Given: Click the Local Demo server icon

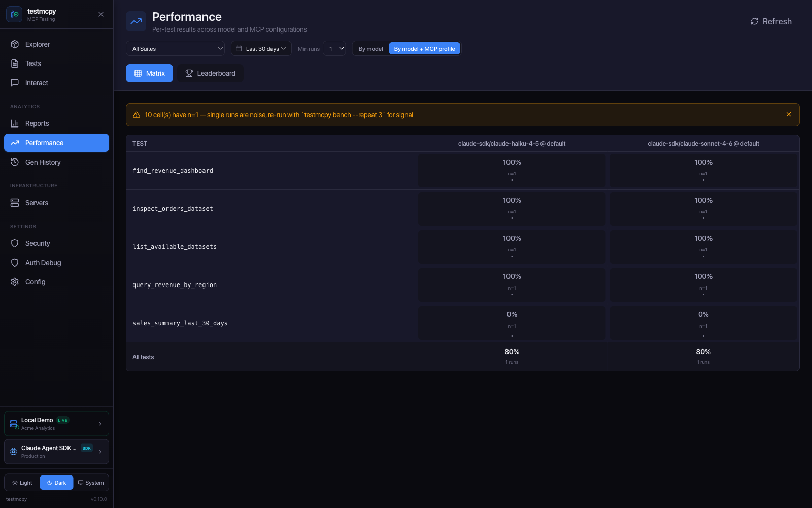Looking at the screenshot, I should [14, 424].
